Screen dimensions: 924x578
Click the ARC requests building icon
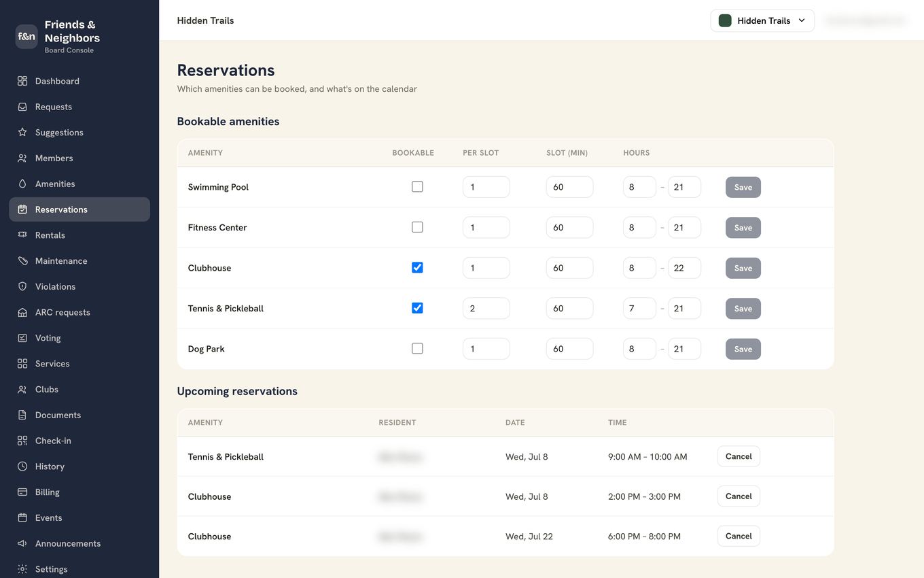[22, 312]
